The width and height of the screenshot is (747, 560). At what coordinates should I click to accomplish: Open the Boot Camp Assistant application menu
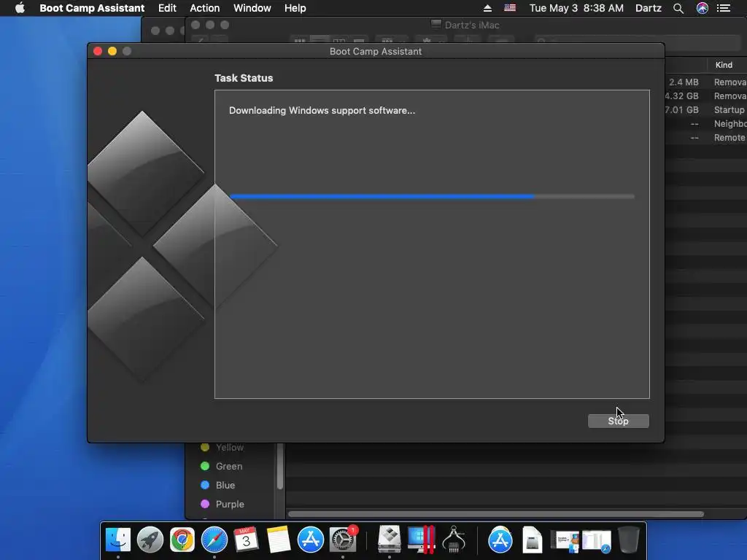coord(92,8)
